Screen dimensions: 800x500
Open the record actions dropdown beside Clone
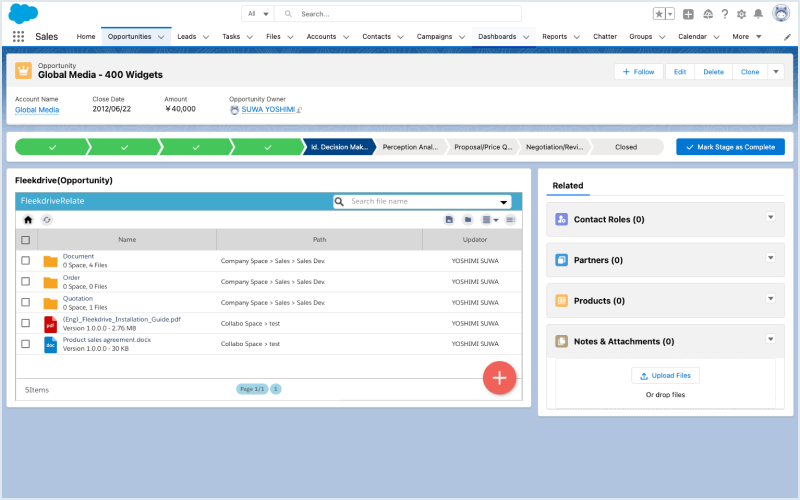click(x=776, y=72)
